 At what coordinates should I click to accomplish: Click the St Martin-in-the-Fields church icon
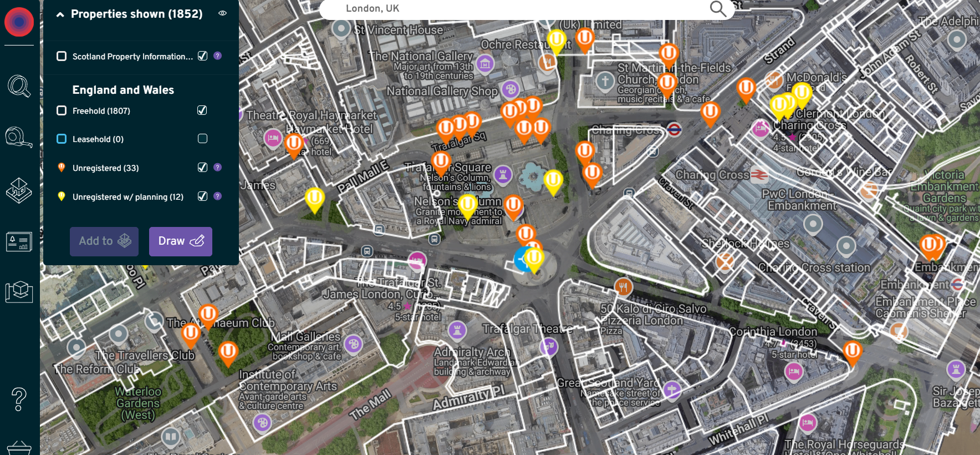pyautogui.click(x=605, y=81)
